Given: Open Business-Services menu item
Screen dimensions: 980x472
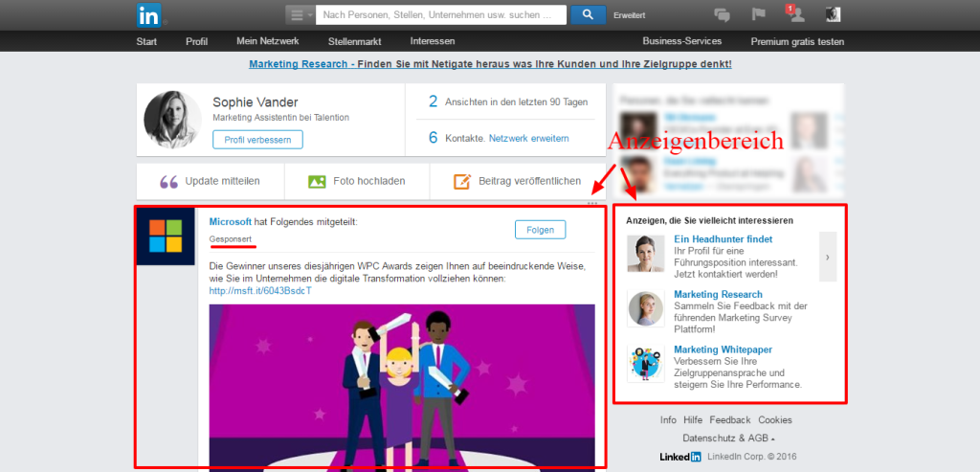Looking at the screenshot, I should (x=681, y=41).
